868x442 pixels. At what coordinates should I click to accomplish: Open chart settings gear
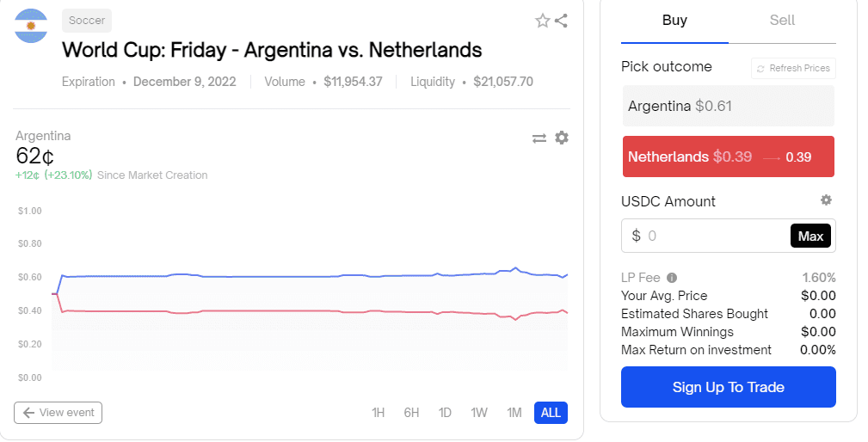tap(562, 138)
